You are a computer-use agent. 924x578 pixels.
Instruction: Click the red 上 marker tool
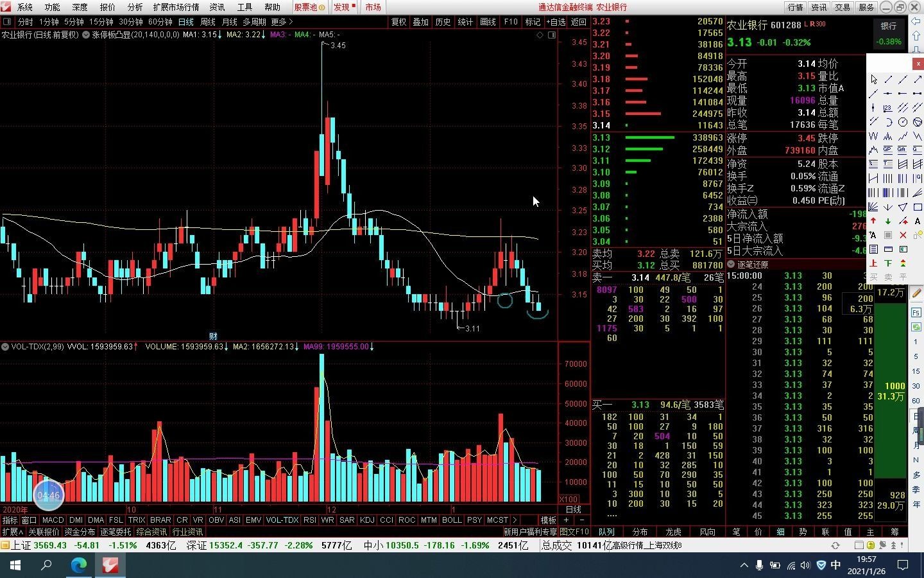pyautogui.click(x=874, y=263)
